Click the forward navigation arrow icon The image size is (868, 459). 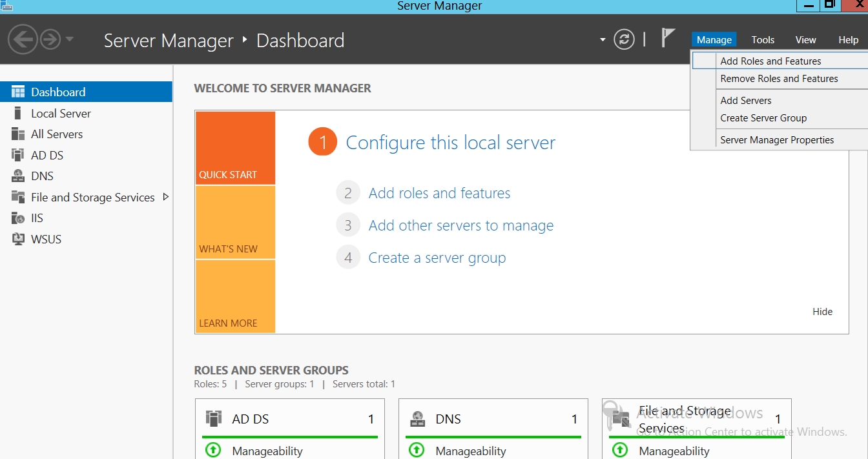tap(50, 40)
